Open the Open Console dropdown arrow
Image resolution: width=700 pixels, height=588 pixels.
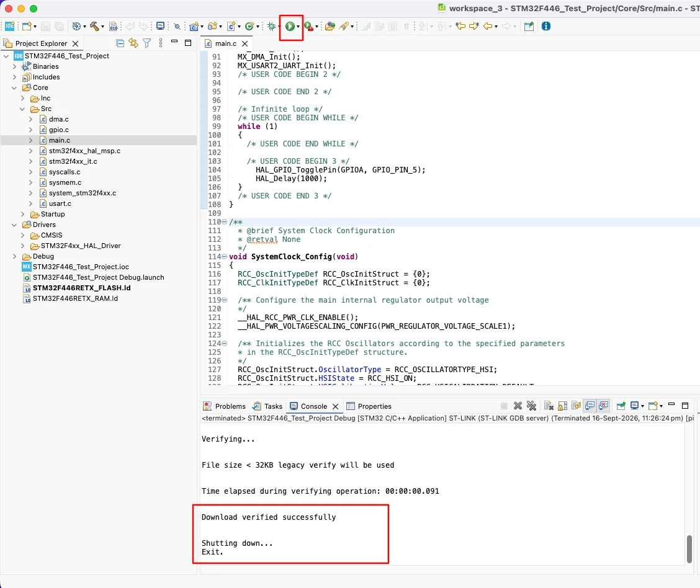click(x=661, y=406)
